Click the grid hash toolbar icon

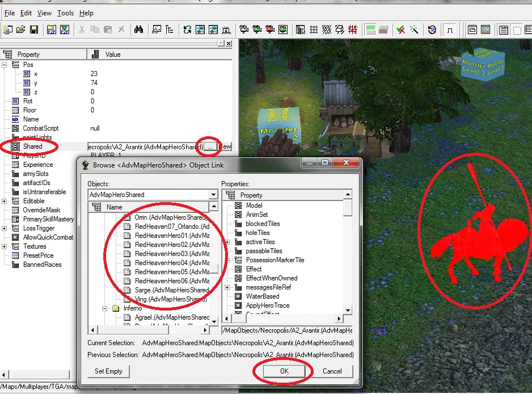tap(314, 30)
